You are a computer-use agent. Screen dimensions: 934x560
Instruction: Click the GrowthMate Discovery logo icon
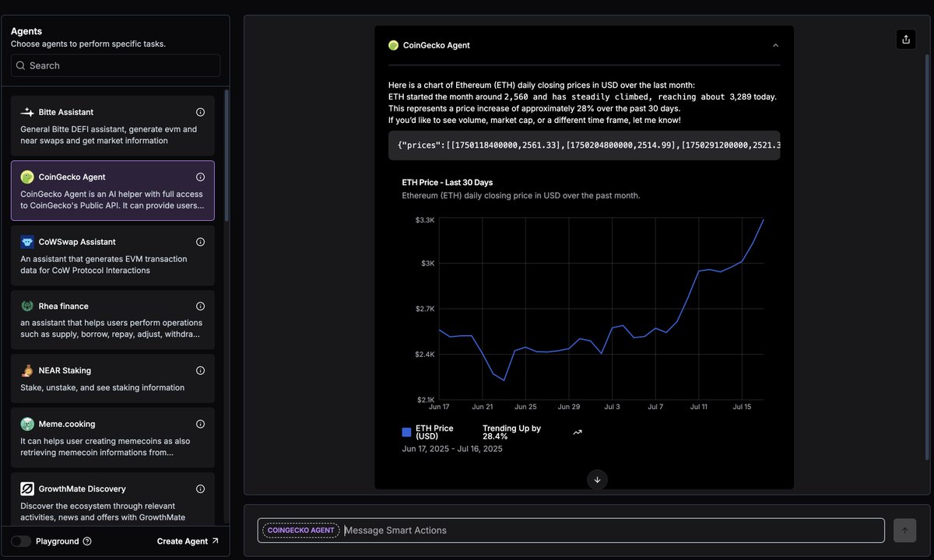coord(27,488)
